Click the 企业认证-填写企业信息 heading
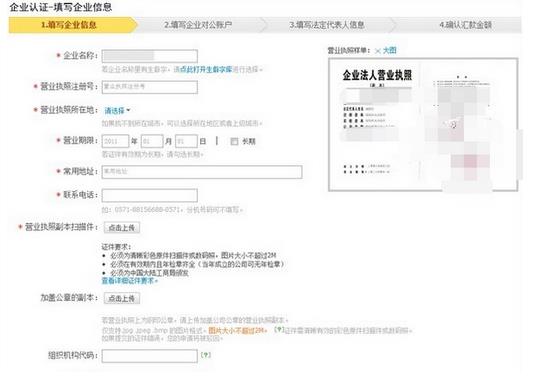Viewport: 538px width, 382px height. pos(61,7)
